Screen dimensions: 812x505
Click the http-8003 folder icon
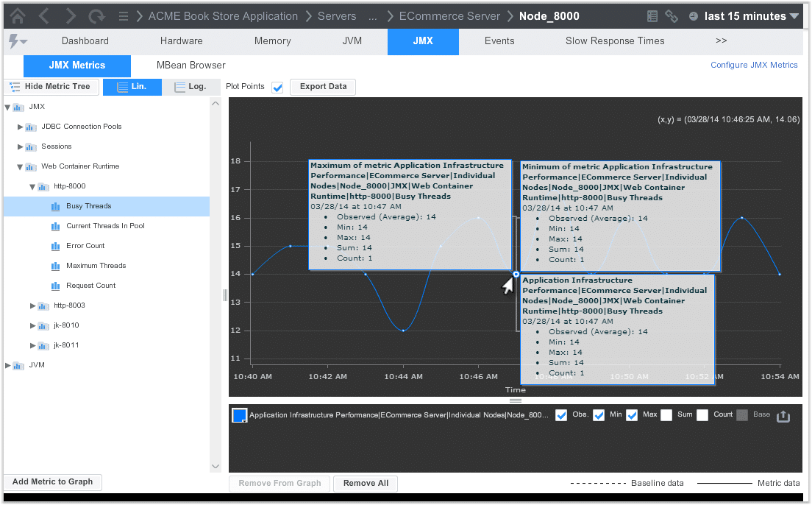click(x=43, y=306)
